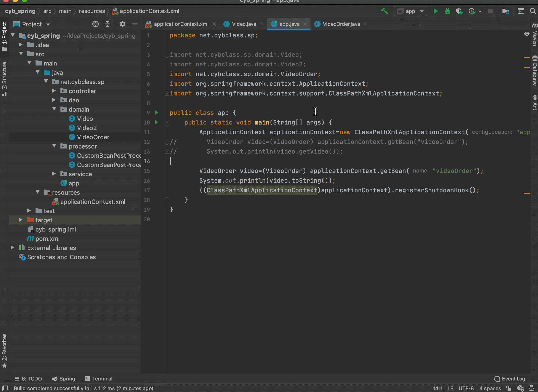Open the Structure tool window
The height and width of the screenshot is (392, 538).
point(4,79)
